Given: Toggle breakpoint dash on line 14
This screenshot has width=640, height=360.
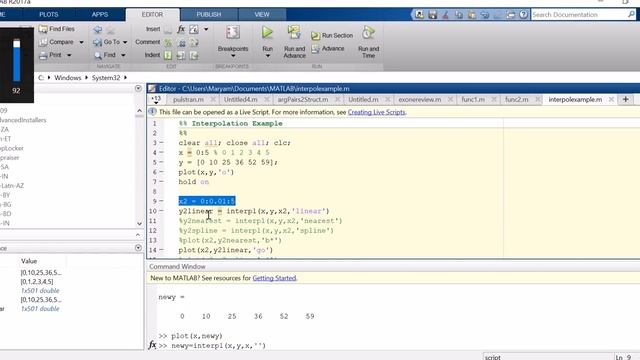Looking at the screenshot, I should pyautogui.click(x=162, y=250).
